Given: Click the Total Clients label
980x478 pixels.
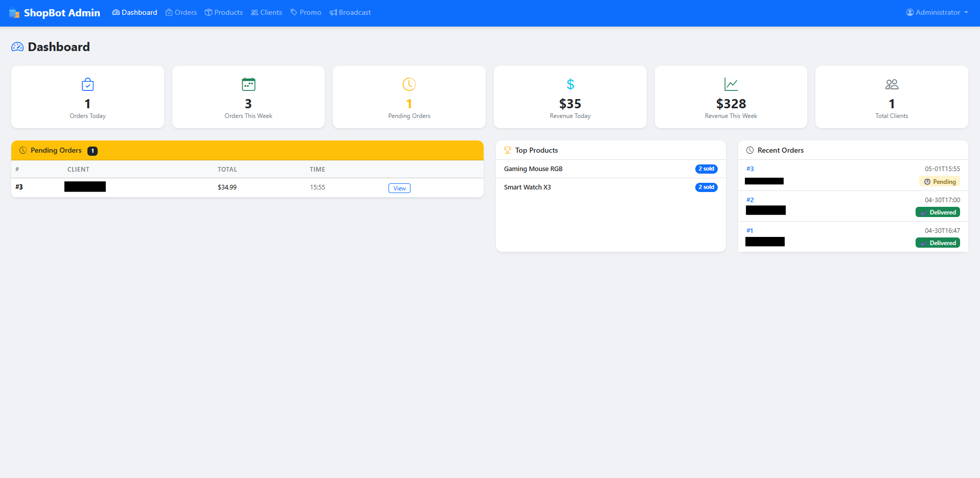Looking at the screenshot, I should pyautogui.click(x=892, y=116).
